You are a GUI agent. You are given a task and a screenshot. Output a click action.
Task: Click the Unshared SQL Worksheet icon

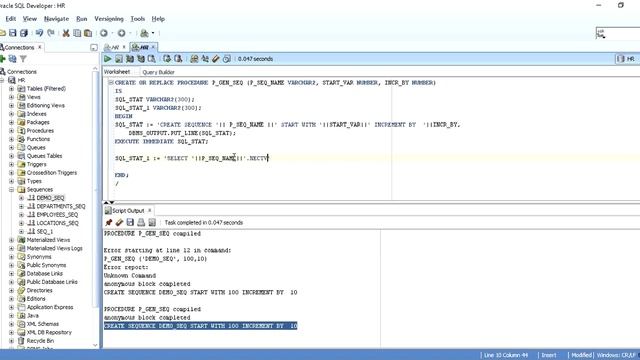[194, 59]
